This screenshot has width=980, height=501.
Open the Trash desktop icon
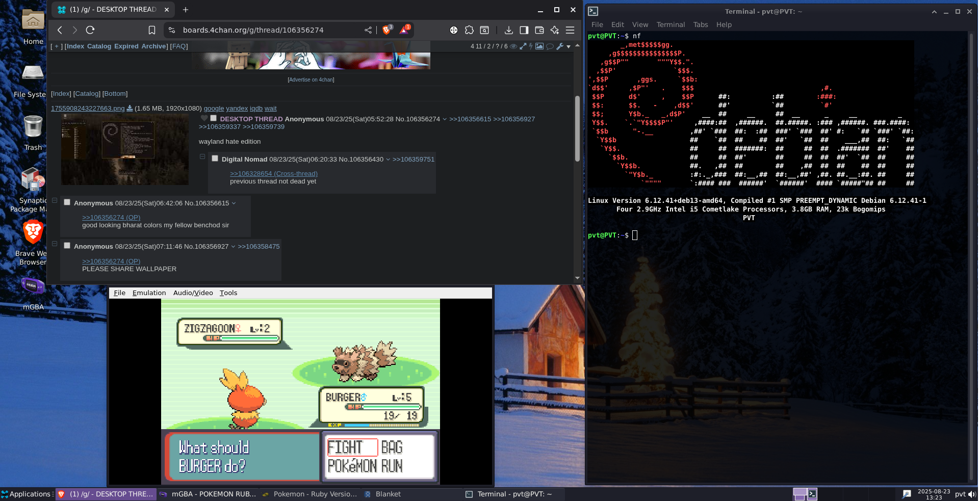click(x=33, y=133)
